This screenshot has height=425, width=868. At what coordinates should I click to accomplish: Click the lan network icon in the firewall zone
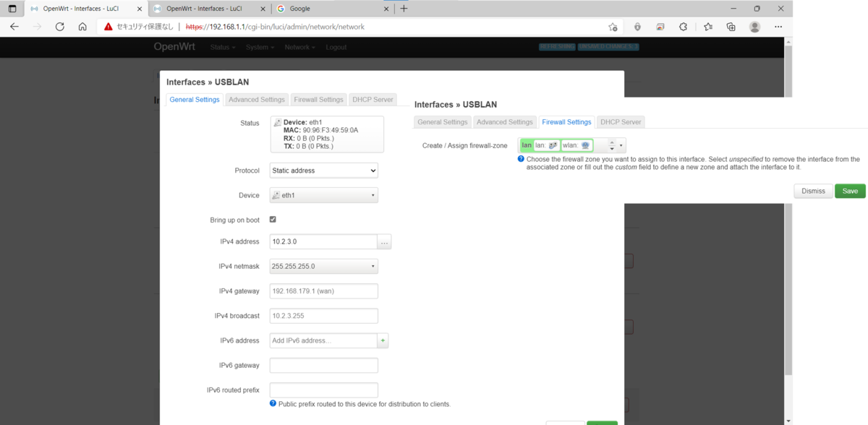(x=553, y=145)
